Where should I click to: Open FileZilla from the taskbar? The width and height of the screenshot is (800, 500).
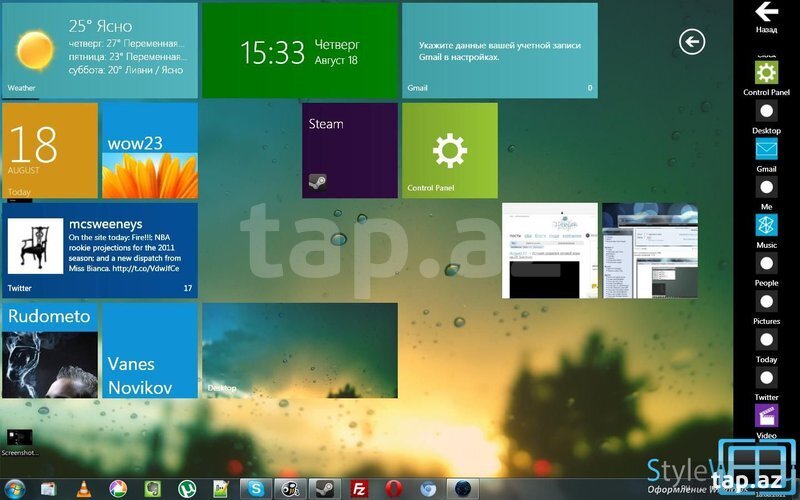point(359,489)
